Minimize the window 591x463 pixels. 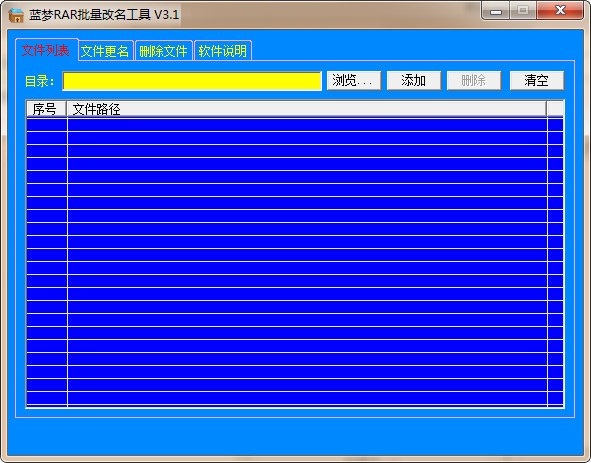coord(496,11)
